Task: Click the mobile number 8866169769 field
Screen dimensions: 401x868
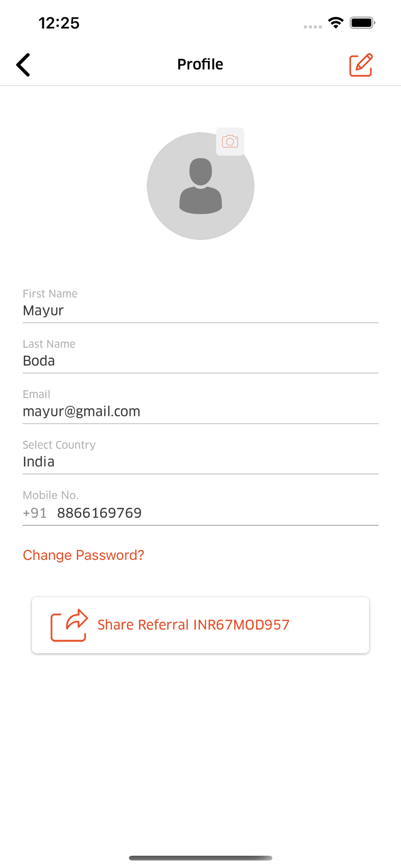Action: pos(217,513)
